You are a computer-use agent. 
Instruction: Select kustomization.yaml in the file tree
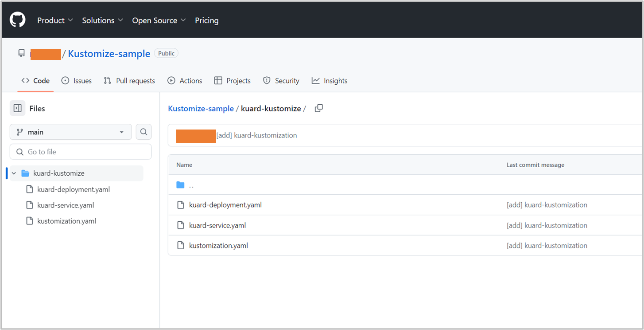coord(66,221)
